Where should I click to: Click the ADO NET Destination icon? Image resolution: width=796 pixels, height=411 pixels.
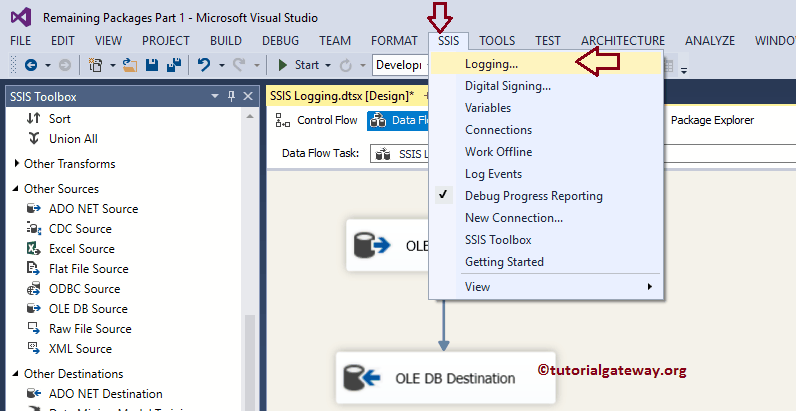34,394
